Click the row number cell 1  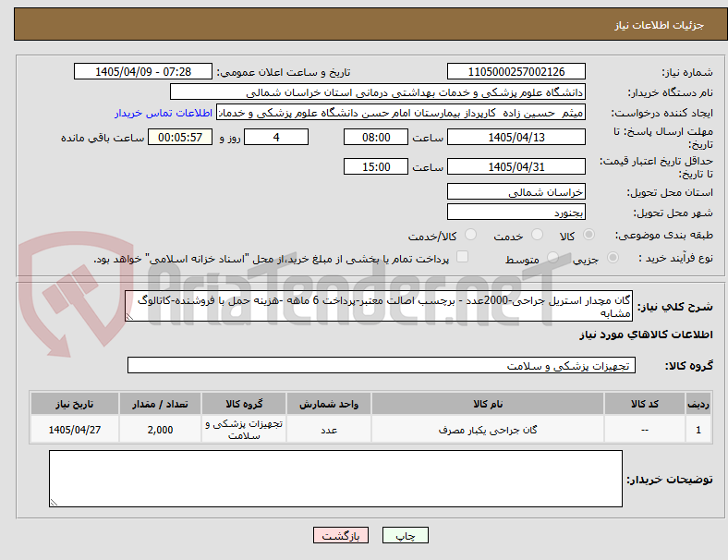[698, 430]
